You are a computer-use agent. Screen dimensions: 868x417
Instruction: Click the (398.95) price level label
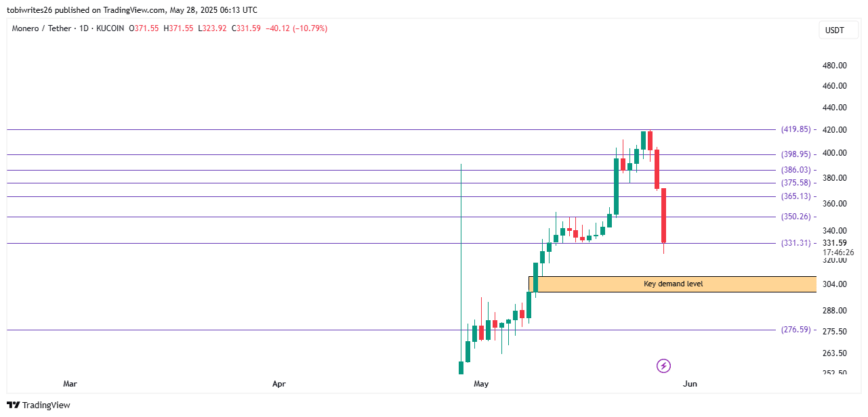[795, 154]
